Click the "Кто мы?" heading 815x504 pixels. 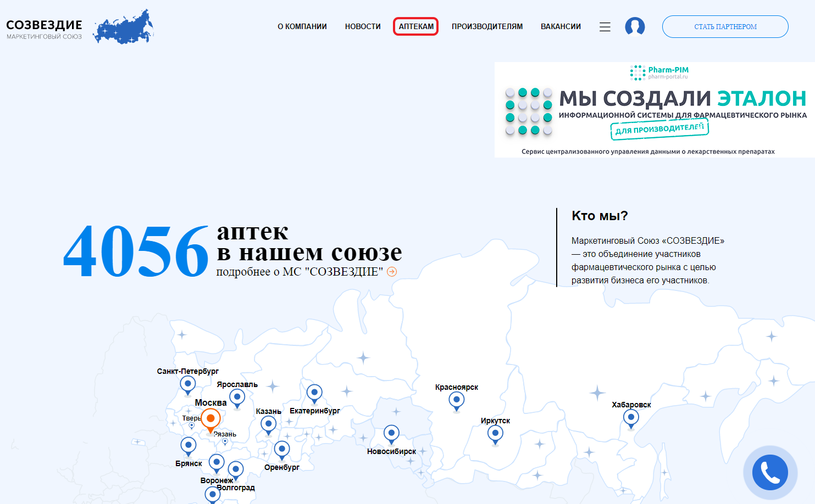pyautogui.click(x=600, y=216)
